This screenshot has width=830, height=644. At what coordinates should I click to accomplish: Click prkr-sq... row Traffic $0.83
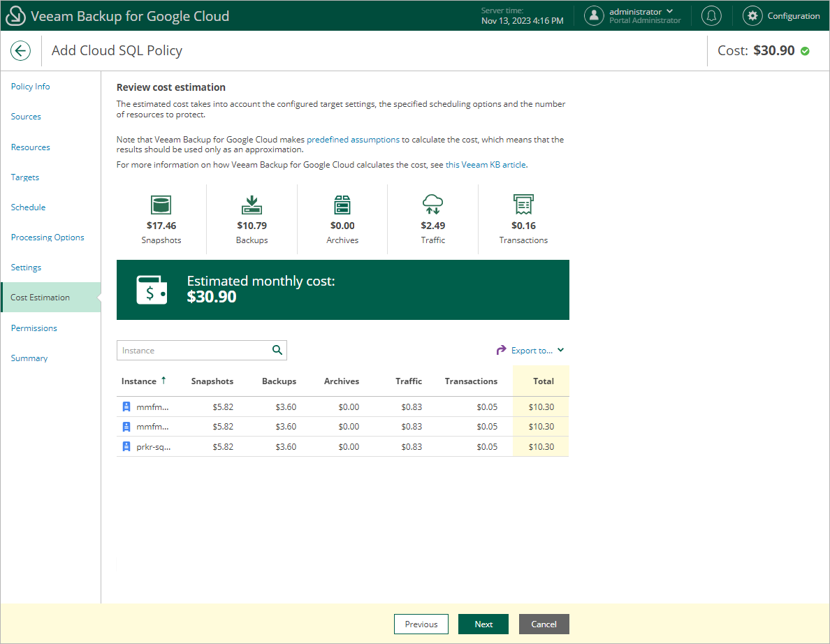pos(412,446)
